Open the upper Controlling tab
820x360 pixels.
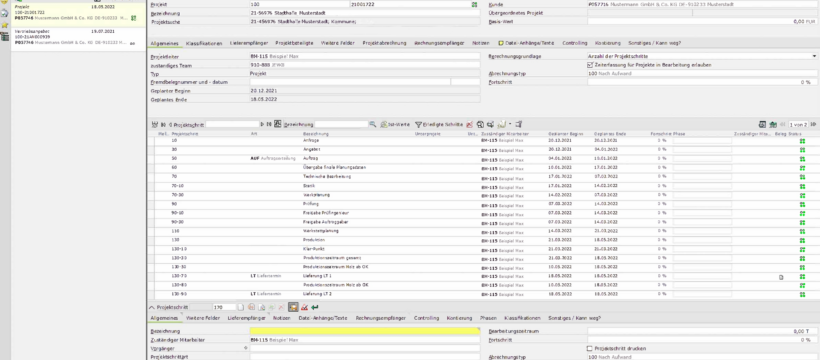tap(575, 43)
